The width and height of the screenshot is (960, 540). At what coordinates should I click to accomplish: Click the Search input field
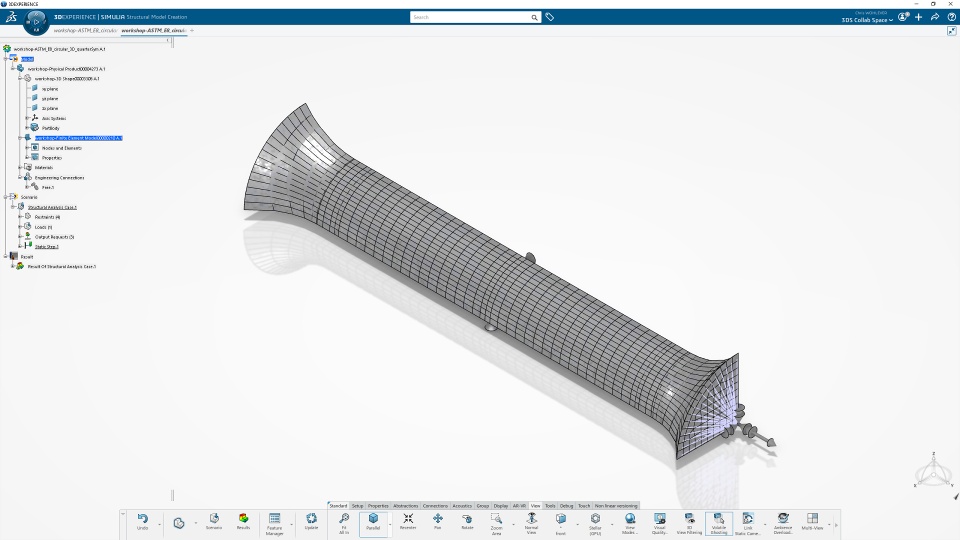coord(470,17)
